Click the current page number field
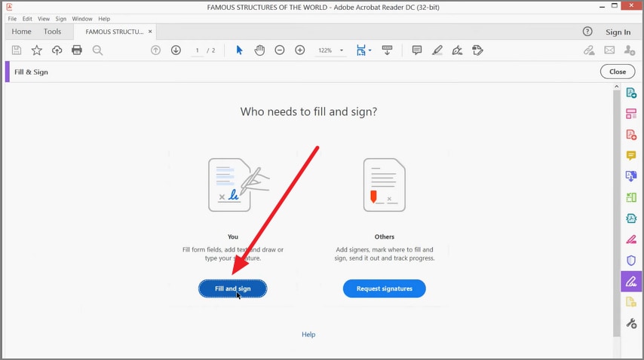The image size is (644, 360). [197, 50]
